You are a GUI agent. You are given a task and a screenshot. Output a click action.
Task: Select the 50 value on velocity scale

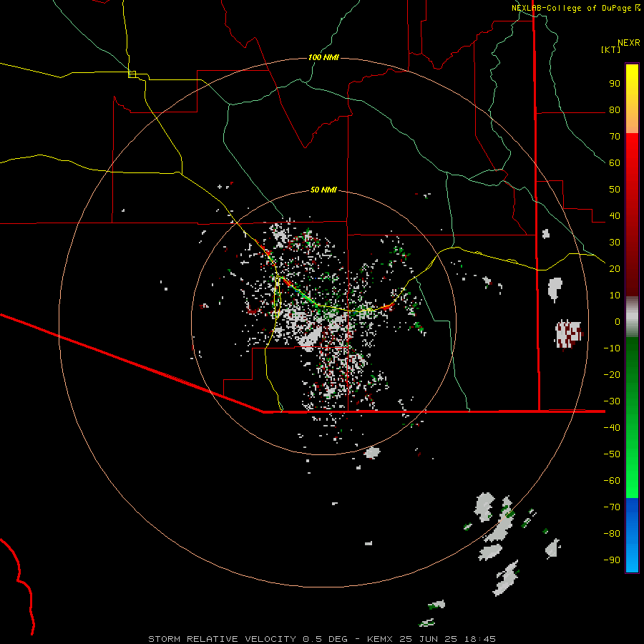pos(615,190)
